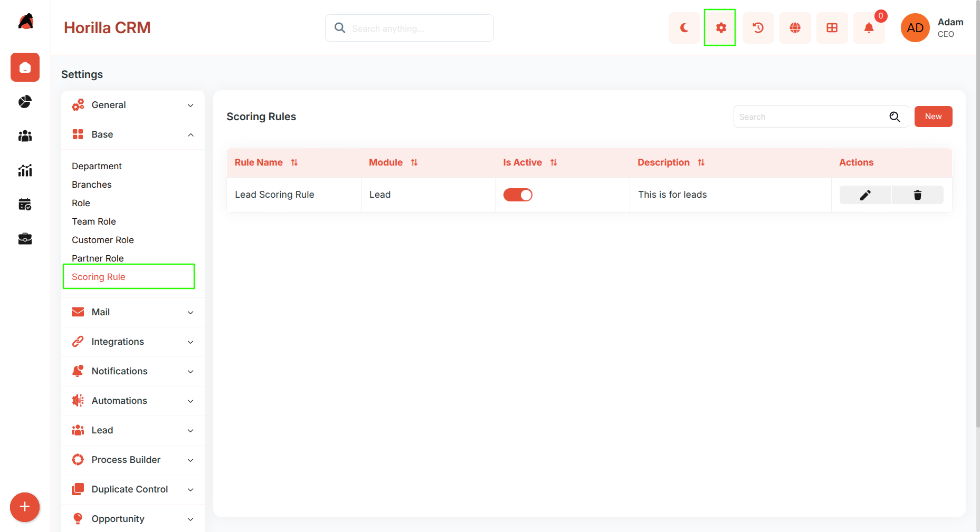
Task: Toggle dark mode with the moon icon
Action: 684,28
